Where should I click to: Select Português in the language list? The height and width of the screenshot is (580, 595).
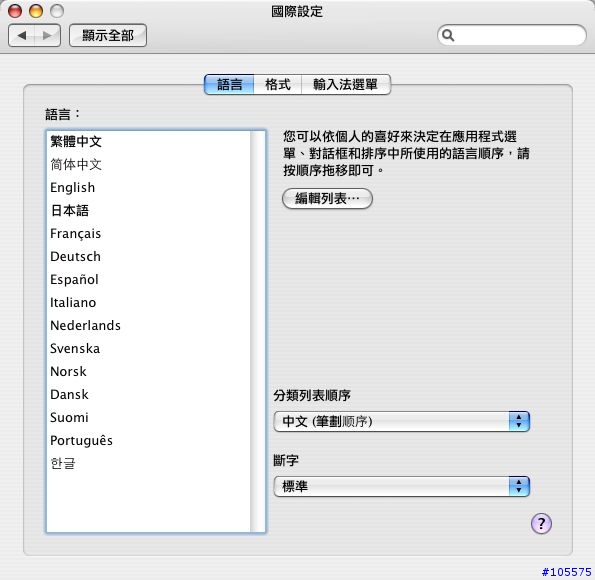pyautogui.click(x=148, y=440)
